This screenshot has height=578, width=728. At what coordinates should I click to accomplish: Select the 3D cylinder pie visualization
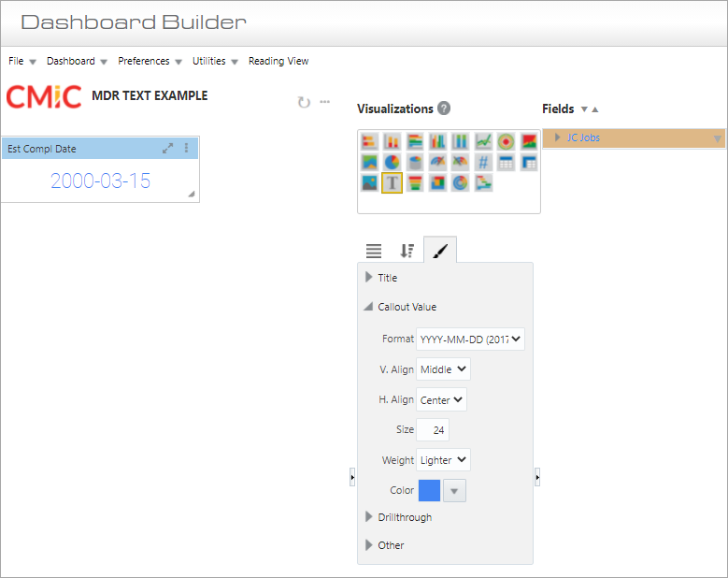(415, 162)
